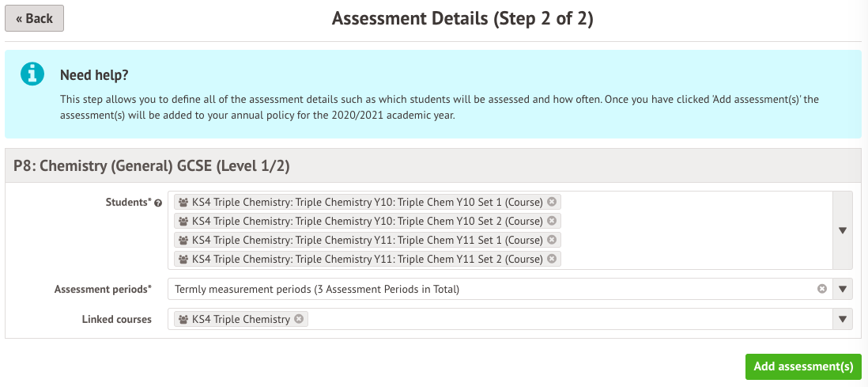Clear the Assessment periods selection
Screen dimensions: 868x387
point(822,289)
